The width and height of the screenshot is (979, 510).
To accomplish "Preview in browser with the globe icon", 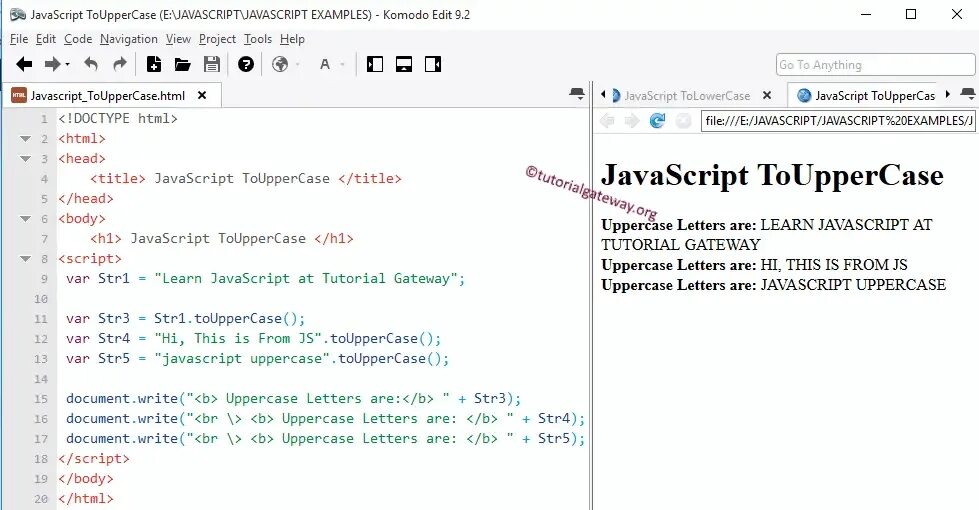I will coord(280,64).
